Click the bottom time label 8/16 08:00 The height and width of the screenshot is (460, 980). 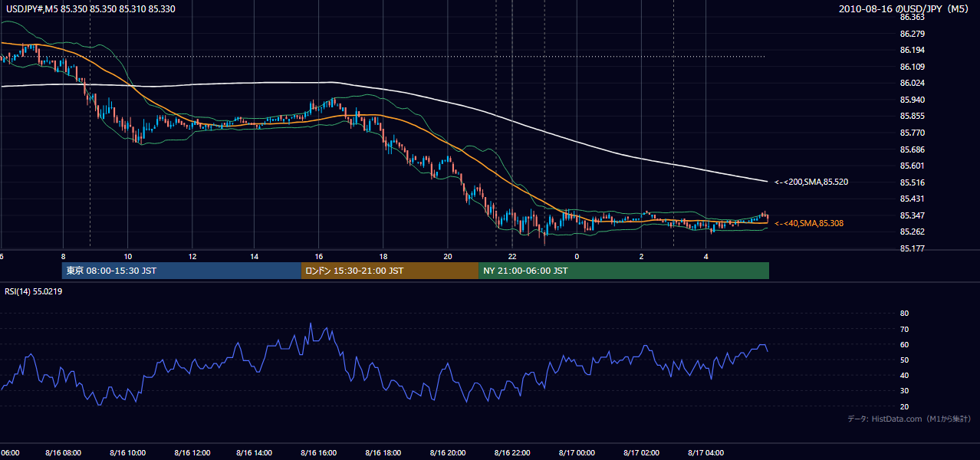pyautogui.click(x=64, y=452)
